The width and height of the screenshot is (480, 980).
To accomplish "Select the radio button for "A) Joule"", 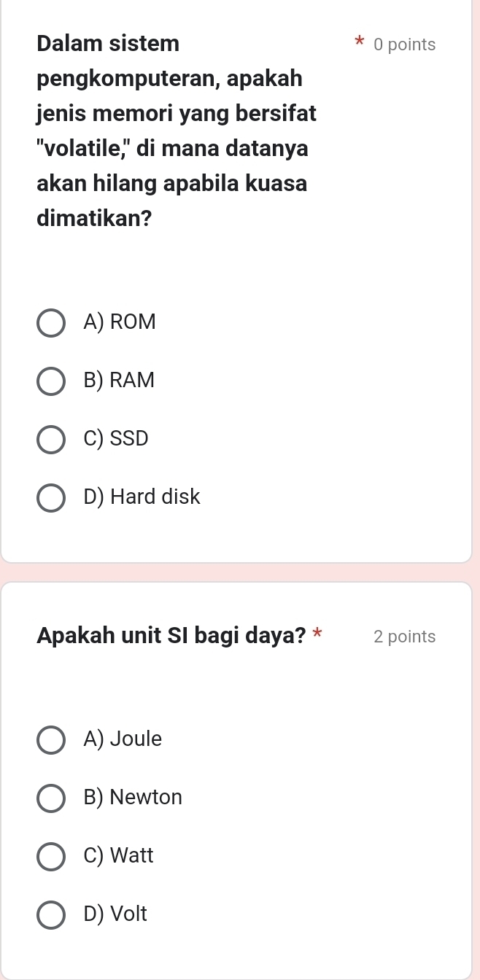I will [x=50, y=740].
